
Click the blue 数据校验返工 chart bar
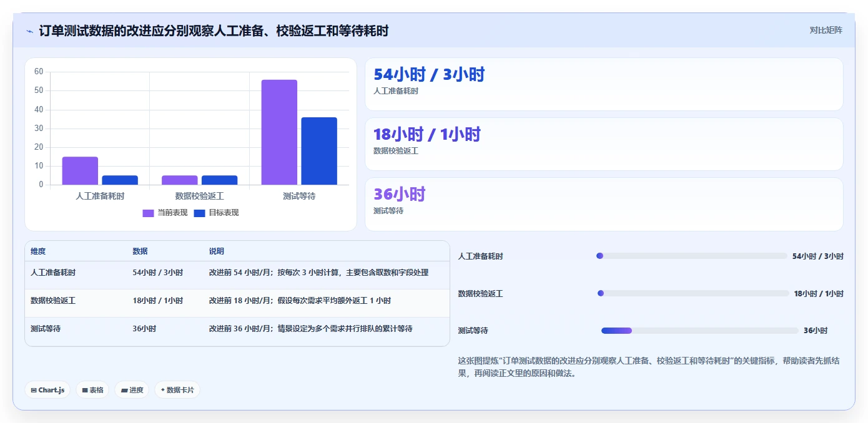(x=219, y=180)
